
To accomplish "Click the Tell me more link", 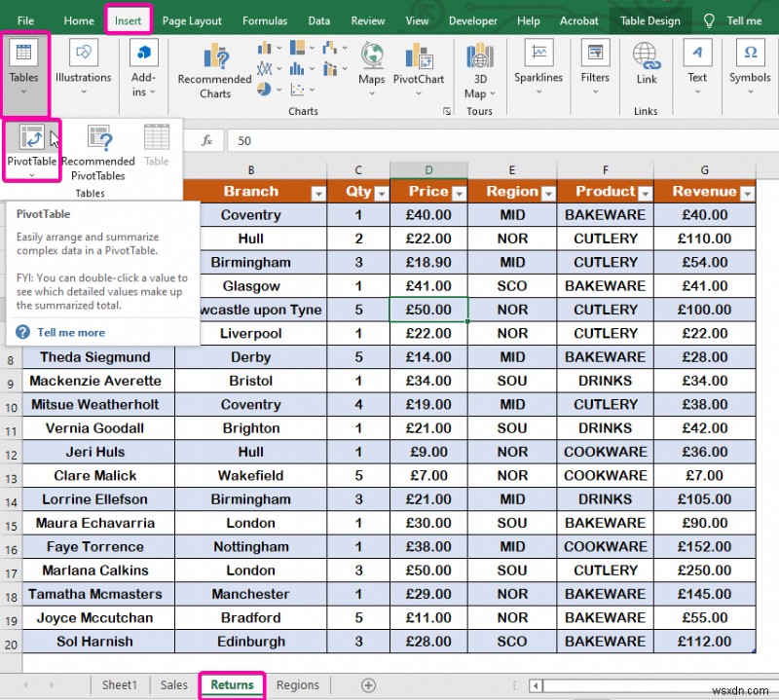I will pos(71,332).
